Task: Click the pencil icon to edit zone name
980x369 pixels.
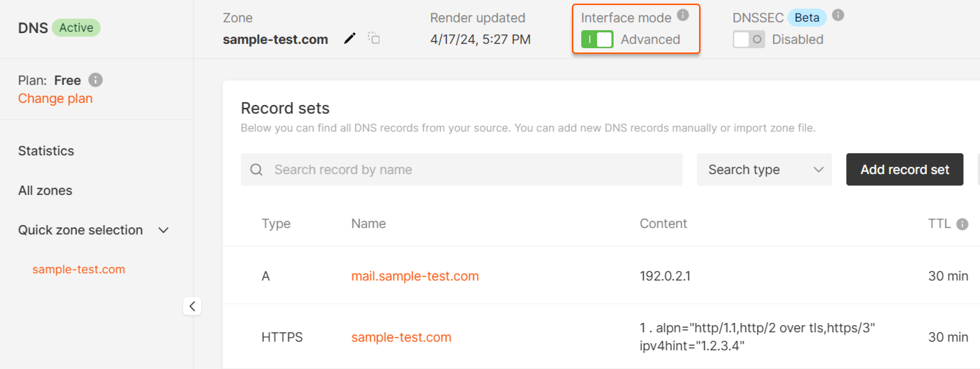Action: tap(350, 38)
